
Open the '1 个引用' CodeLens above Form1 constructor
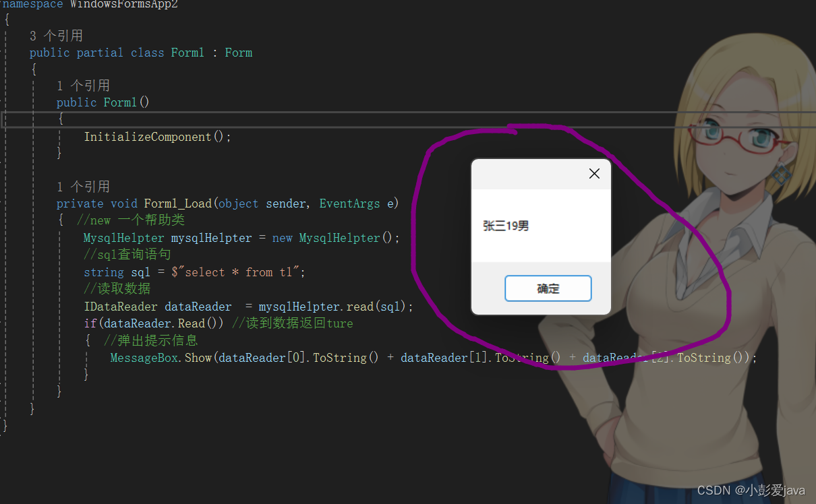(x=83, y=86)
